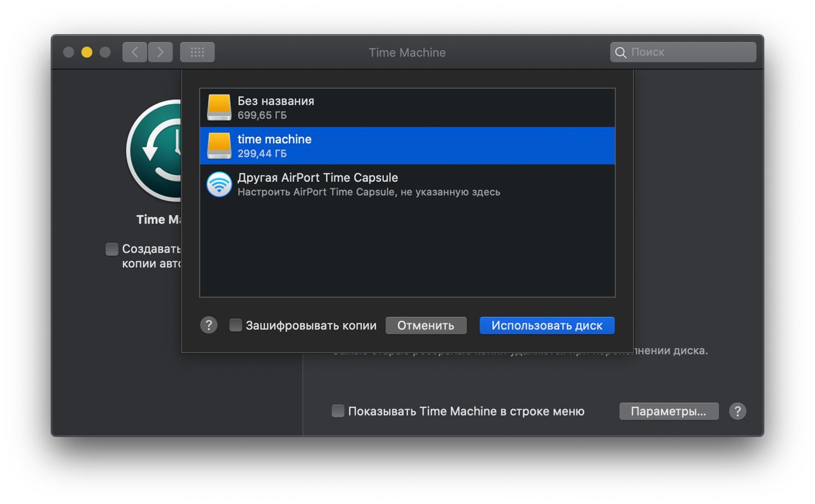
Task: Go forward with the toolbar right arrow
Action: click(x=160, y=52)
